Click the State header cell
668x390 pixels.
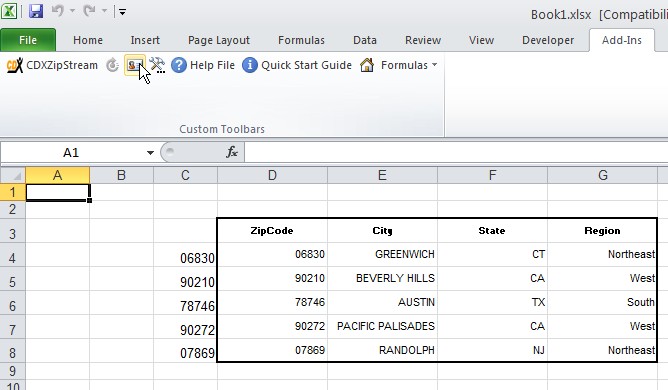pos(492,231)
